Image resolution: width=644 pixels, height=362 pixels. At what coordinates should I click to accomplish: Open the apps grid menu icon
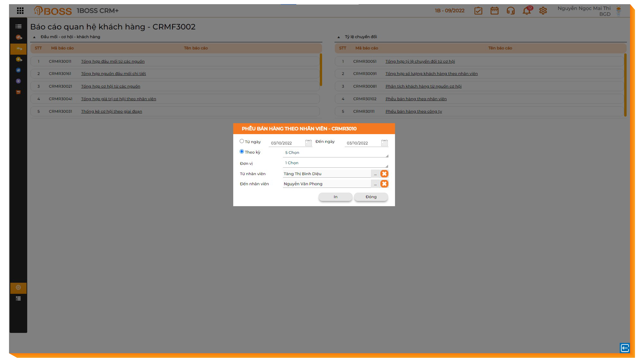(x=20, y=10)
